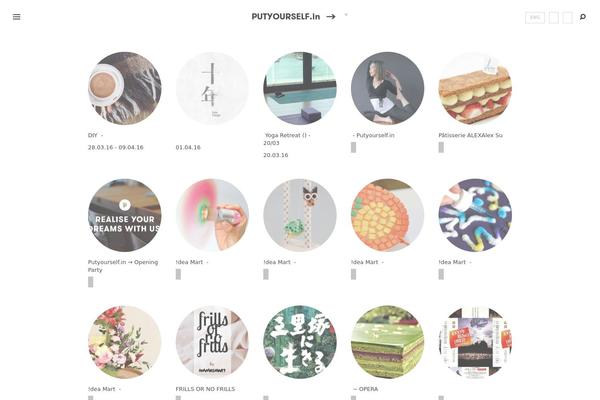Open the PUTYOURSELF.in home logo

point(285,17)
